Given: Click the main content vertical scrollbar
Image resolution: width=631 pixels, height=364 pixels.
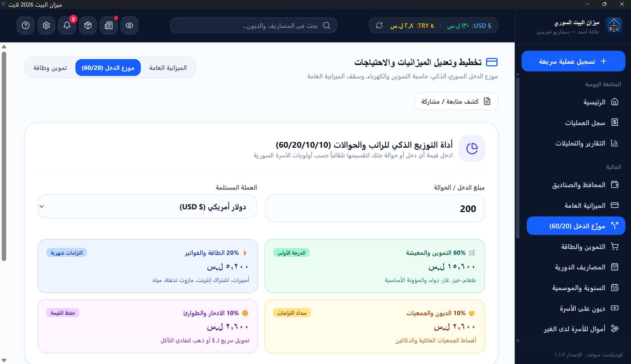Looking at the screenshot, I should point(4,156).
